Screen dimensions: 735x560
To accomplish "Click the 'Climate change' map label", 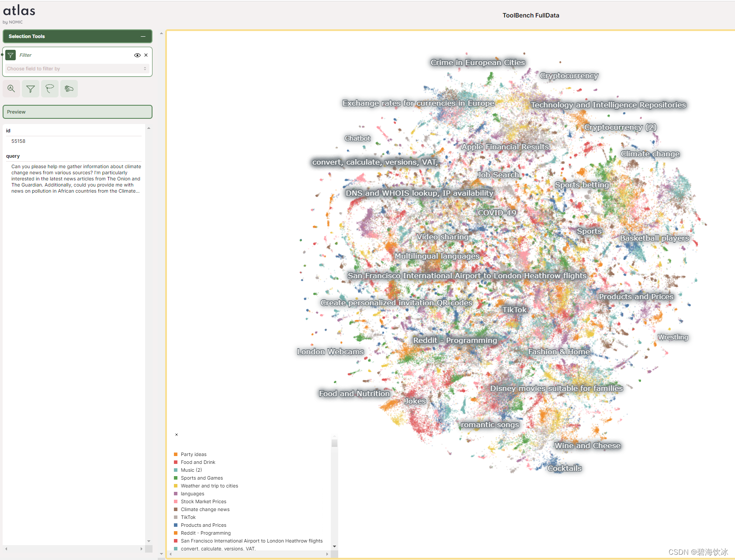I will click(x=650, y=154).
